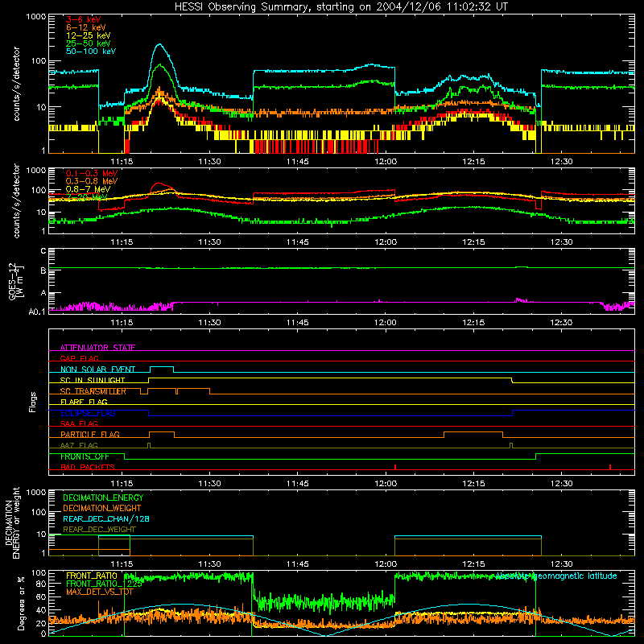Select the PARTICLE_FLAG label
Viewport: 644px width, 644px height.
(90, 434)
